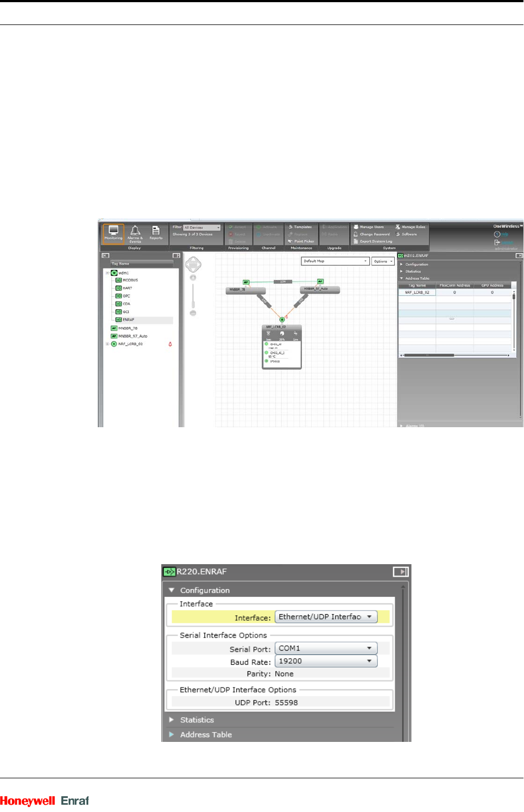
Task: Select the wdm1 node icon
Action: [114, 273]
